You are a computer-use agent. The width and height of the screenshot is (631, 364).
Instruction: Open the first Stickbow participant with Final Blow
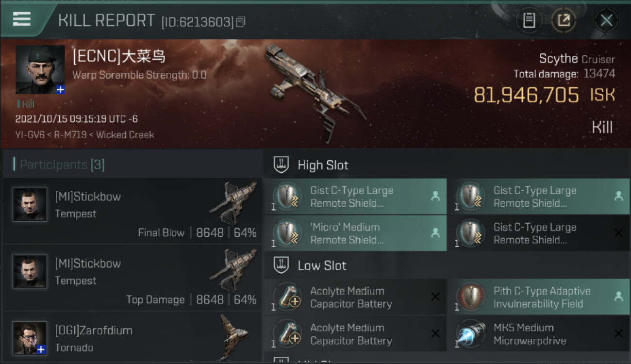click(132, 211)
